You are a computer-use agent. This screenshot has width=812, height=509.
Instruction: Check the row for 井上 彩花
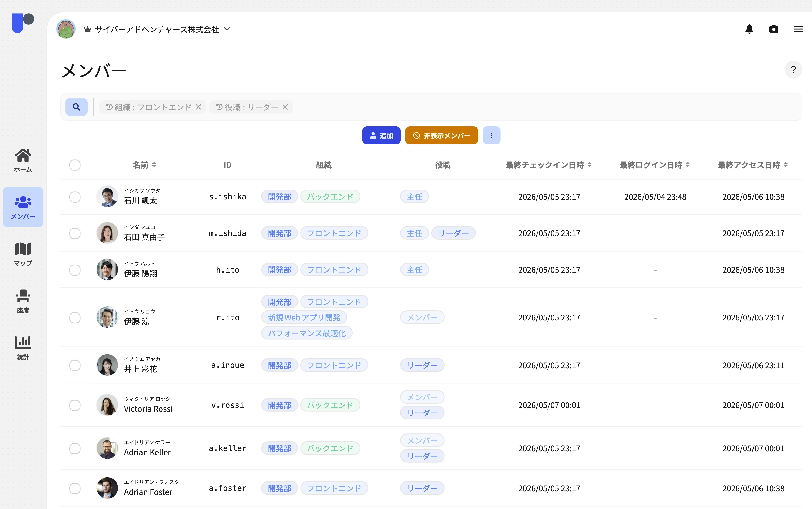[x=75, y=365]
